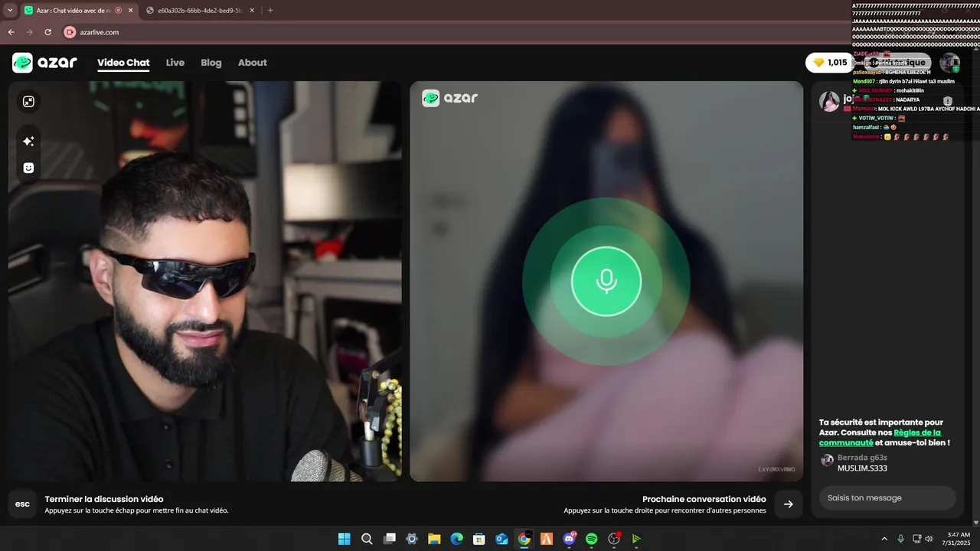Launch Microsoft Edge from the taskbar

pos(457,539)
